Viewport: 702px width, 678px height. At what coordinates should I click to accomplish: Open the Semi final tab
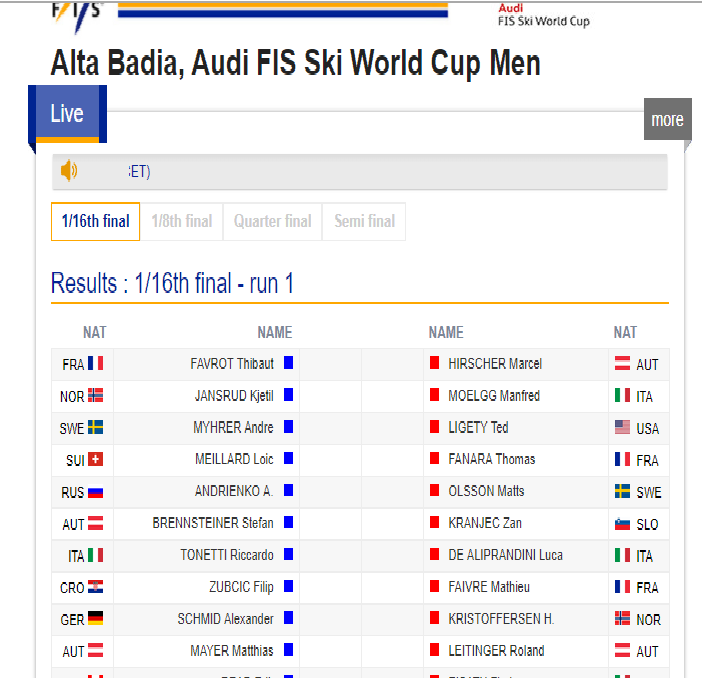(364, 221)
